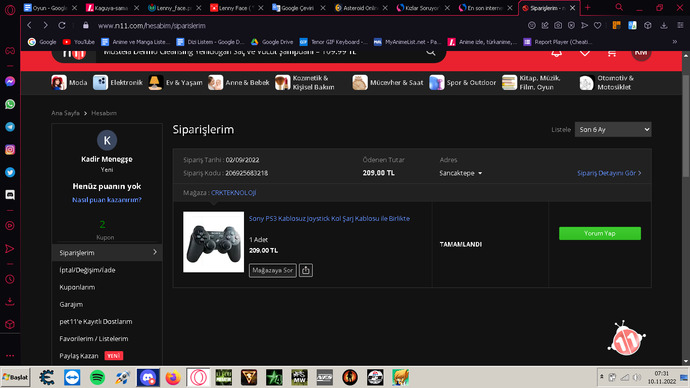The image size is (690, 388).
Task: Open the n11 ladybug chat assistant
Action: 627,338
